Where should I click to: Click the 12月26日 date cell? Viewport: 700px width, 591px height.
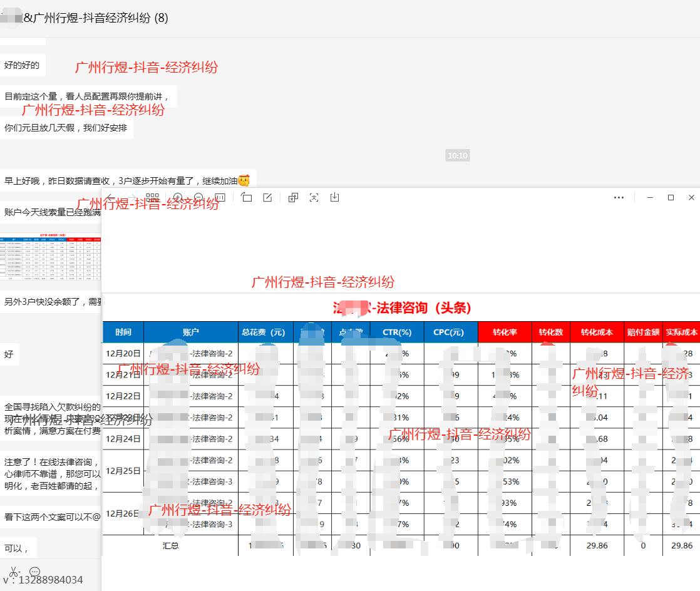click(123, 513)
